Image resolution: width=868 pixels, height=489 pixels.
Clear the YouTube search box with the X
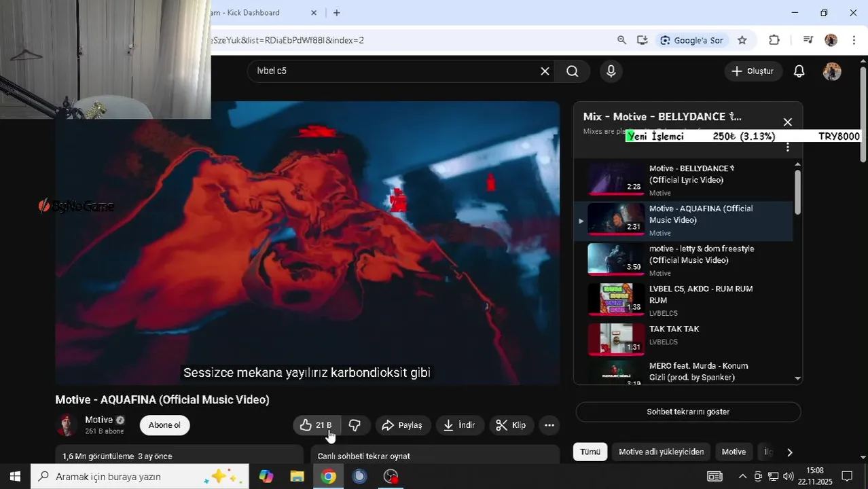(545, 71)
